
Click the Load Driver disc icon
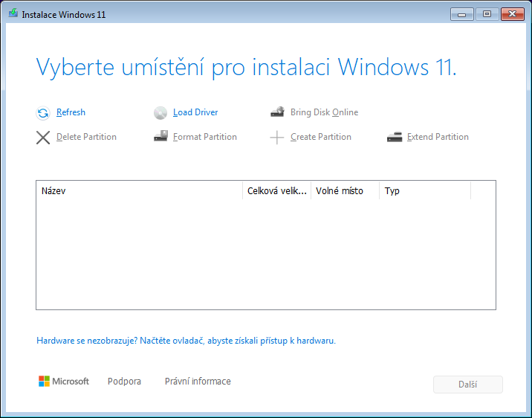point(160,113)
